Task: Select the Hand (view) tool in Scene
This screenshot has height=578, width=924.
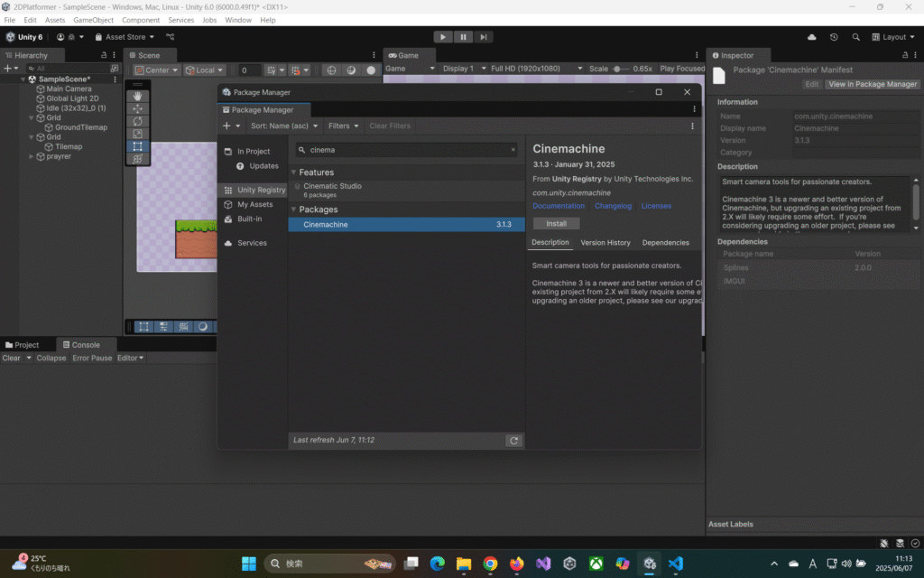Action: (137, 96)
